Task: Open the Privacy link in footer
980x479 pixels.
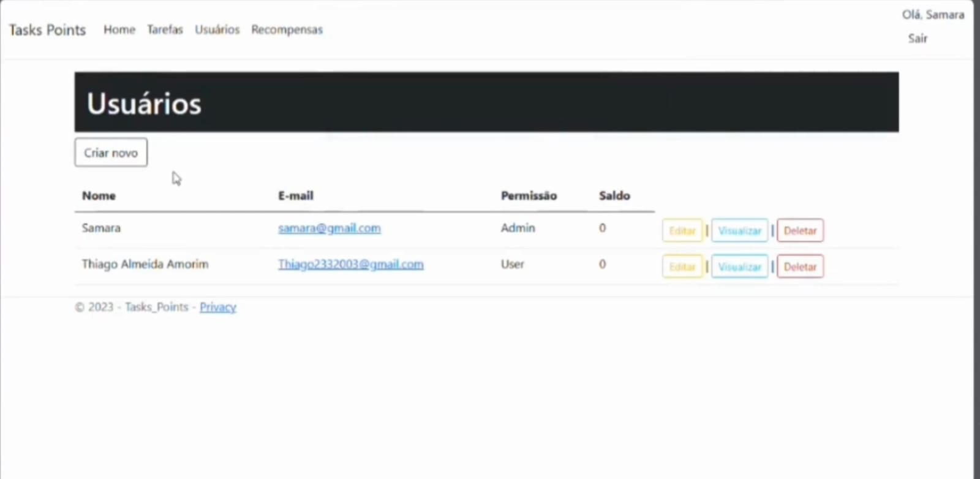Action: point(217,307)
